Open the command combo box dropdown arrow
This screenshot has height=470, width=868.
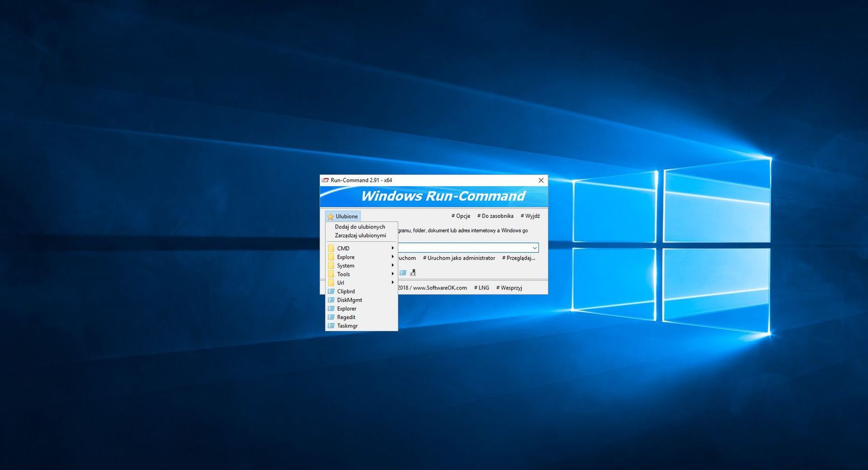click(x=534, y=248)
